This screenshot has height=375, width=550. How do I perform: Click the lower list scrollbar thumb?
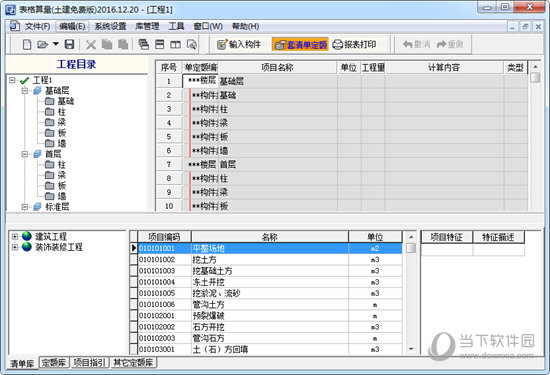tap(411, 248)
